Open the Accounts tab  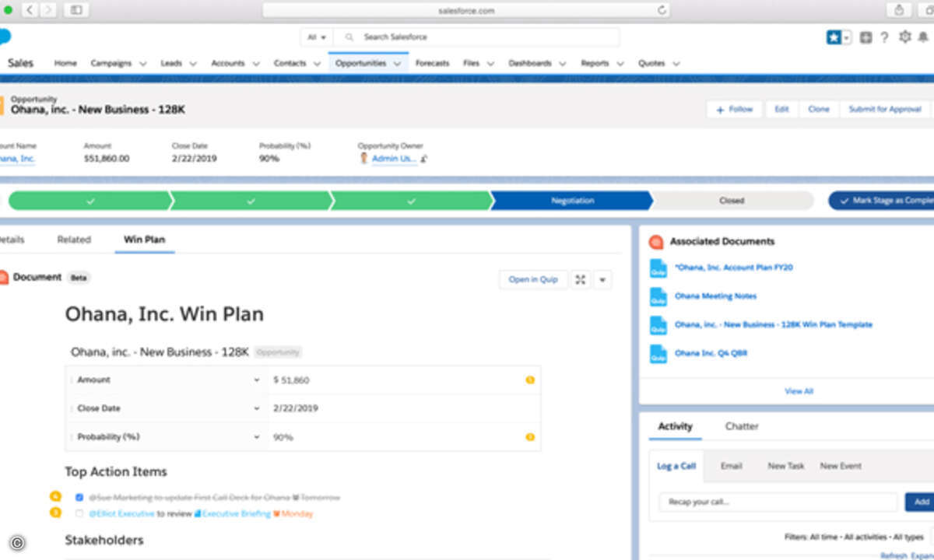click(x=228, y=63)
